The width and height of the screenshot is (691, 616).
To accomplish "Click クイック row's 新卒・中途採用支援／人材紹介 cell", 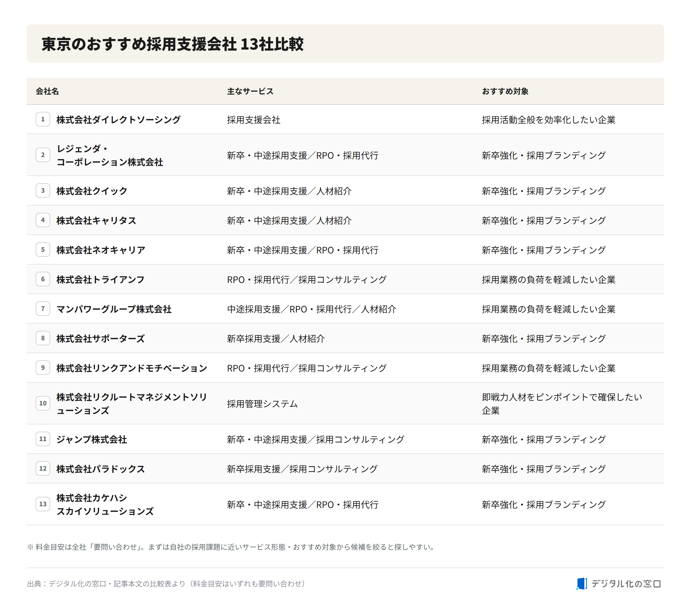I will coord(289,191).
